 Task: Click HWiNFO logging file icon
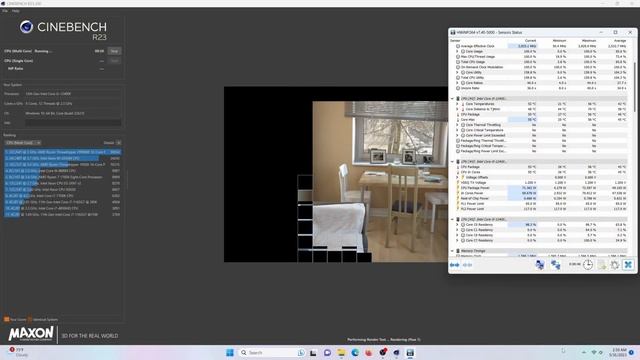(602, 264)
